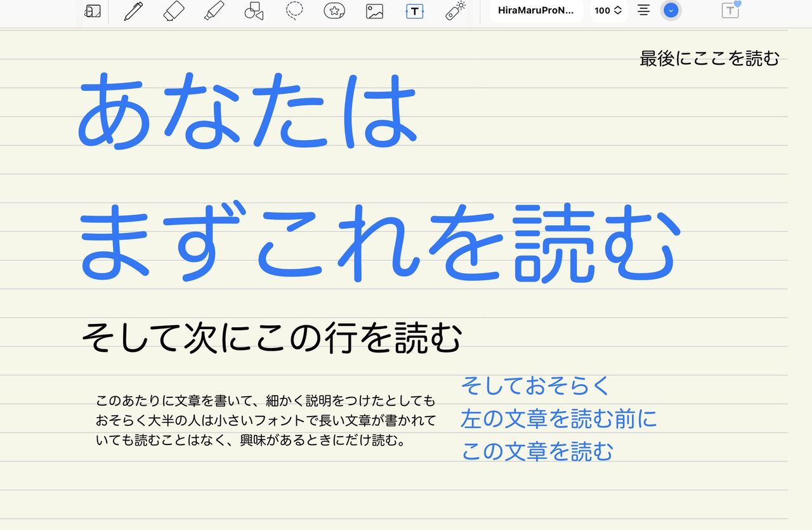Screen dimensions: 812x530
Task: Click the top-right text 最後にここを読む
Action: click(709, 58)
